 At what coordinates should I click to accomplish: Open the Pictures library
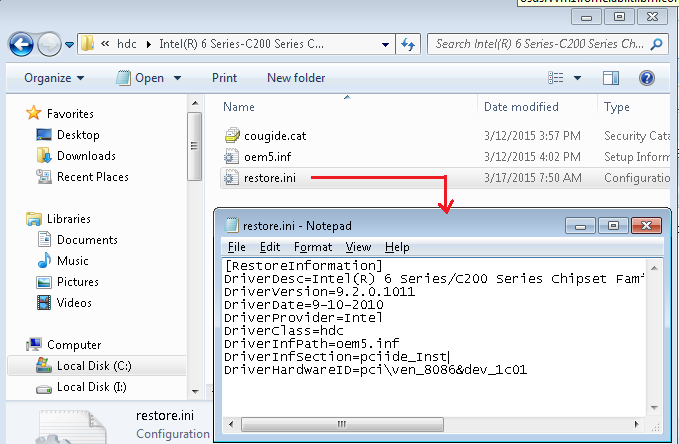(78, 282)
